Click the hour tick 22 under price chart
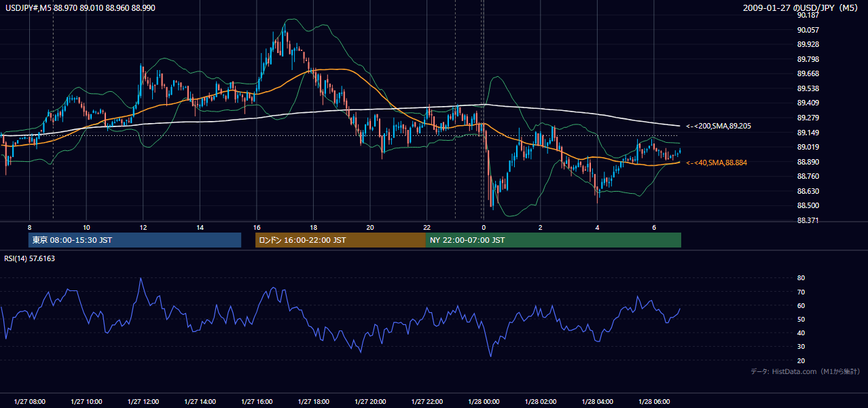The width and height of the screenshot is (868, 408). (x=427, y=227)
